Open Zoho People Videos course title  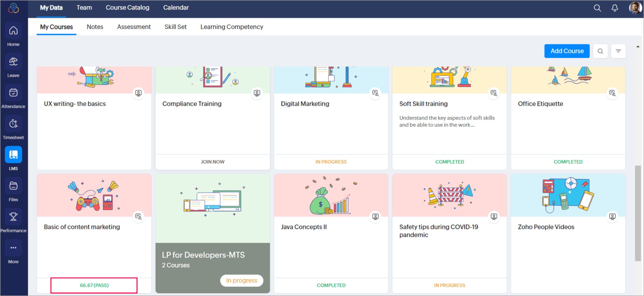[x=546, y=227]
